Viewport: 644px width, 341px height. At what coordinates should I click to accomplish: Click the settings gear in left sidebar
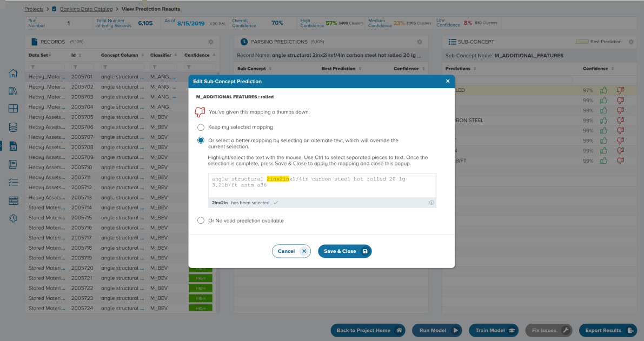point(14,218)
